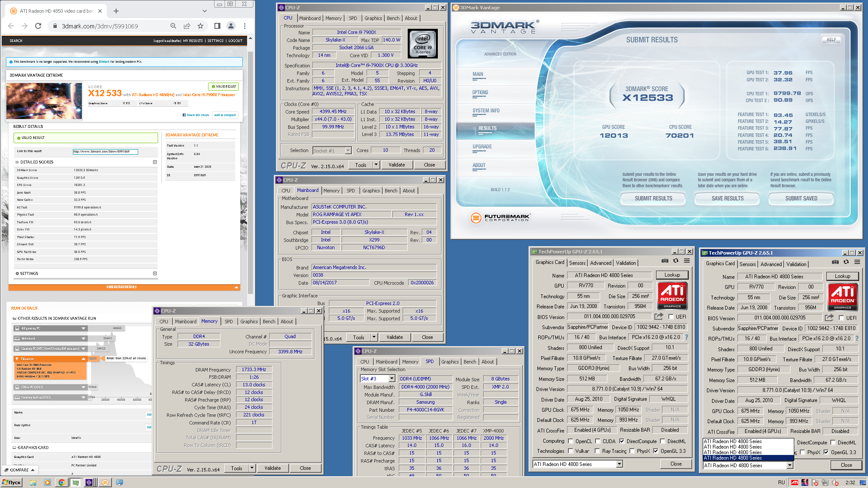Open hamburger menu in left GPU-Z window
Viewport: 868px width, 488px height.
[687, 261]
